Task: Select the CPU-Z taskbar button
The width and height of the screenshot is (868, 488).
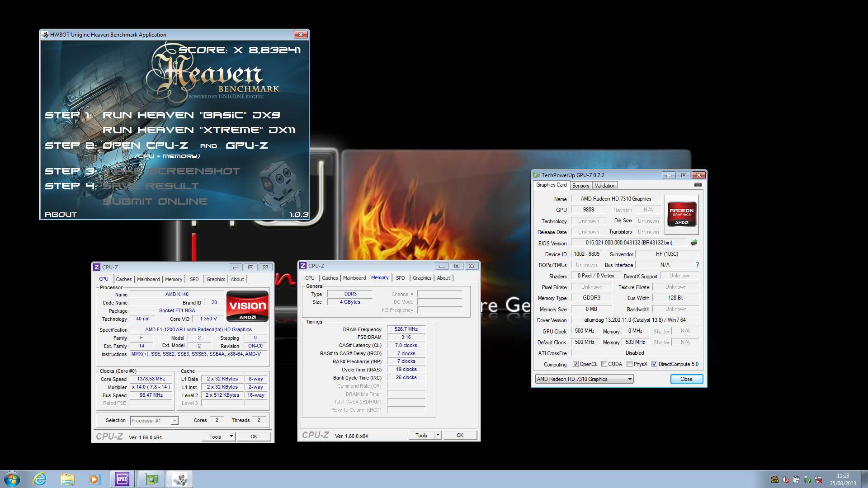Action: (123, 479)
